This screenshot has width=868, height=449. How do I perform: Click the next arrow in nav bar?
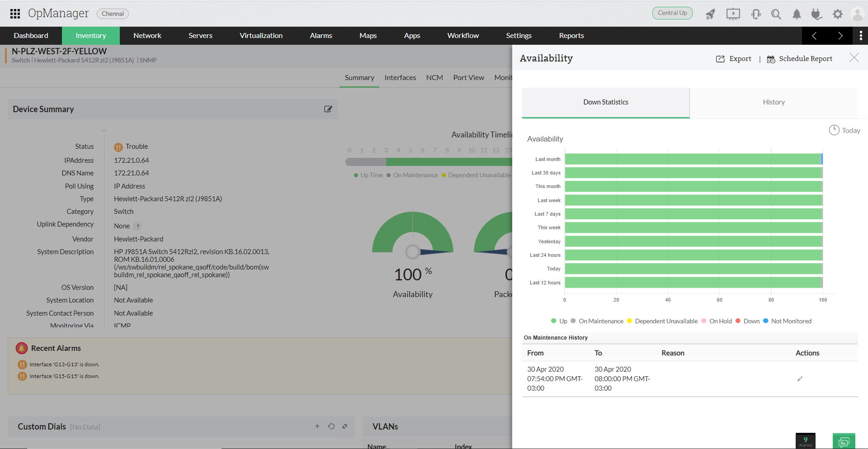click(840, 36)
